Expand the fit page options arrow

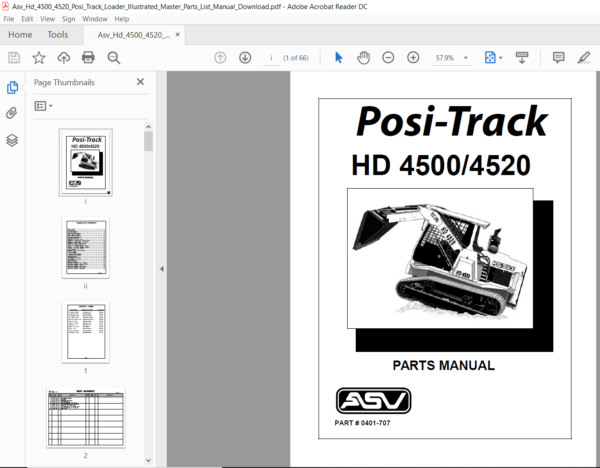501,58
